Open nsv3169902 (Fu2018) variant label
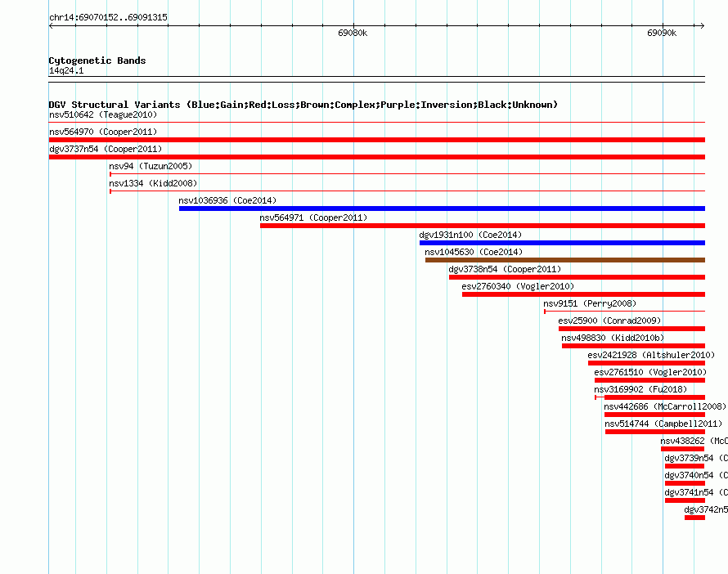This screenshot has height=574, width=728. point(640,389)
